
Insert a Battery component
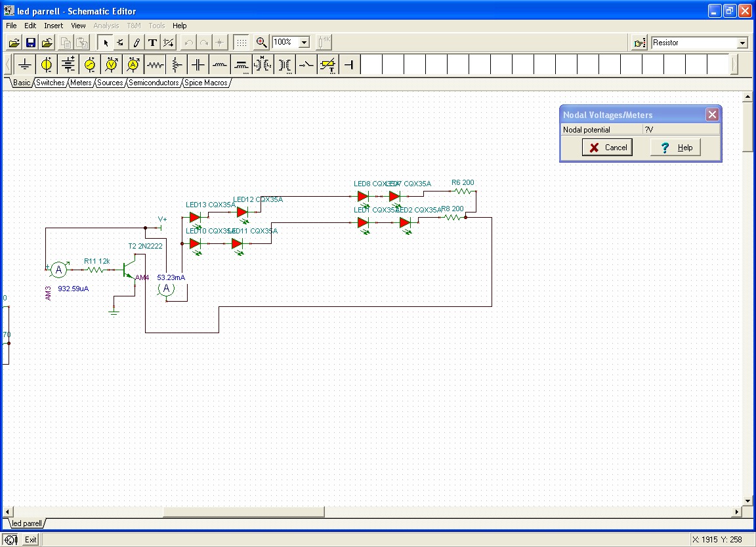pos(68,64)
